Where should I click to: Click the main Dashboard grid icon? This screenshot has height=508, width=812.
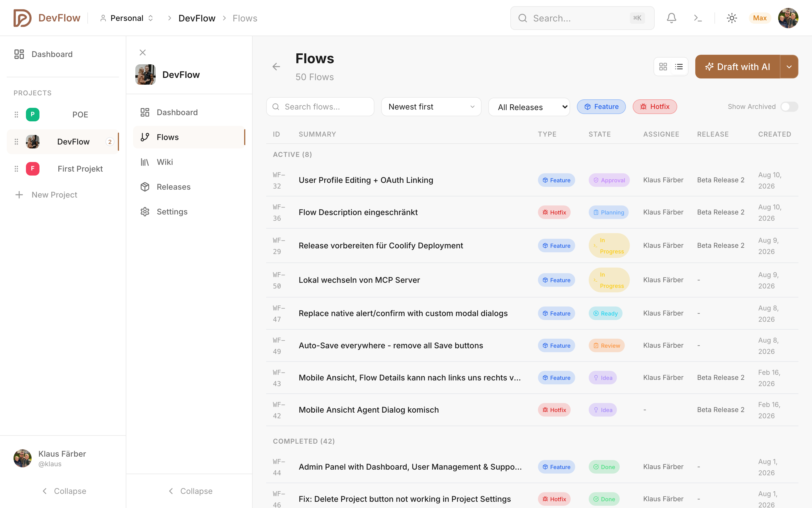click(x=19, y=54)
